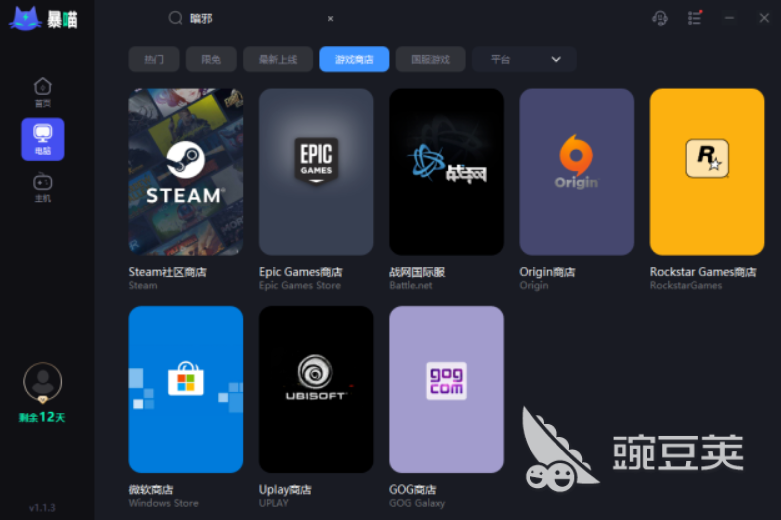Choose the Rockstar Games商店 tile
The height and width of the screenshot is (520, 781).
tap(706, 171)
